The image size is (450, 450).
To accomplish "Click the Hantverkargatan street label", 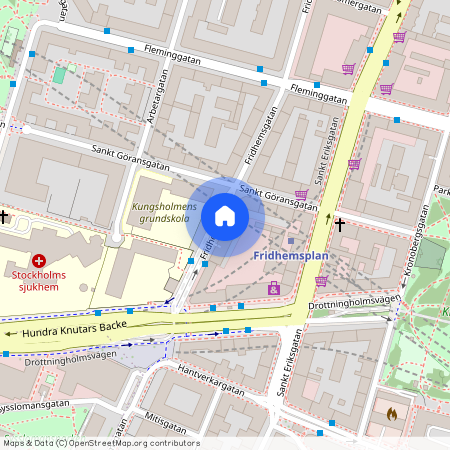I will click(x=211, y=380).
